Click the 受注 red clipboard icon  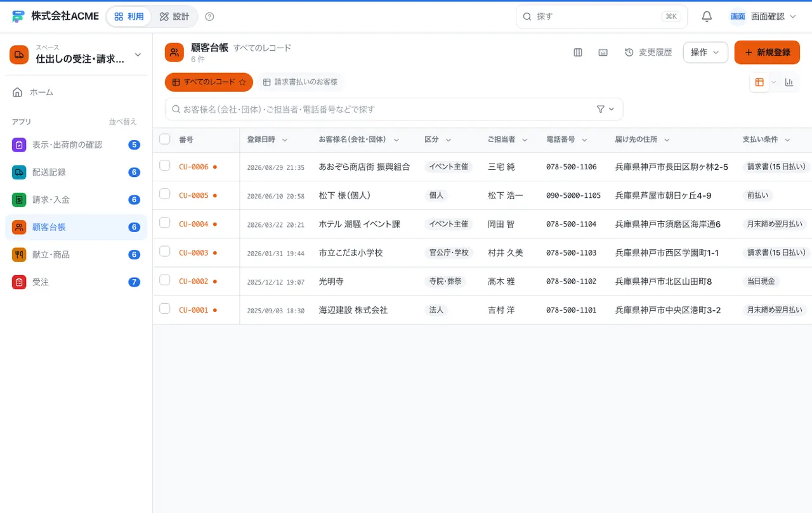point(19,282)
